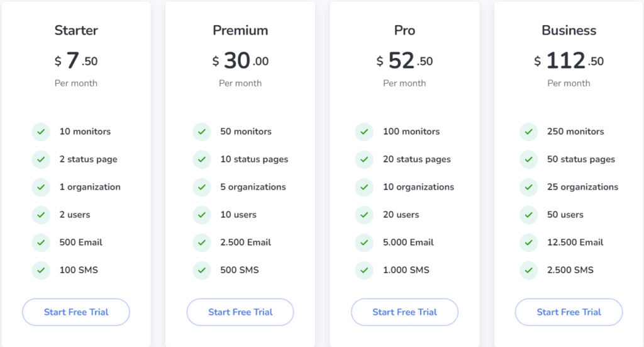Screen dimensions: 644x347
Task: Start Free Trial for Pro plan
Action: point(404,312)
